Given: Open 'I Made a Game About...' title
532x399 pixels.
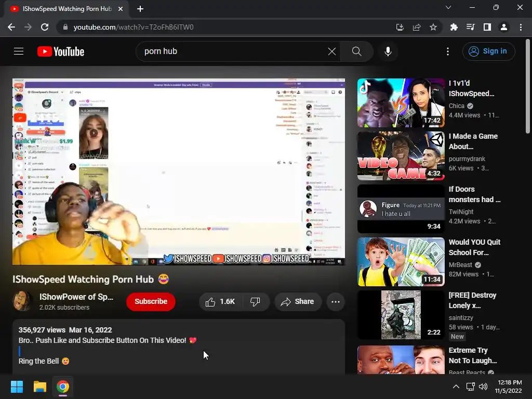Looking at the screenshot, I should [473, 141].
